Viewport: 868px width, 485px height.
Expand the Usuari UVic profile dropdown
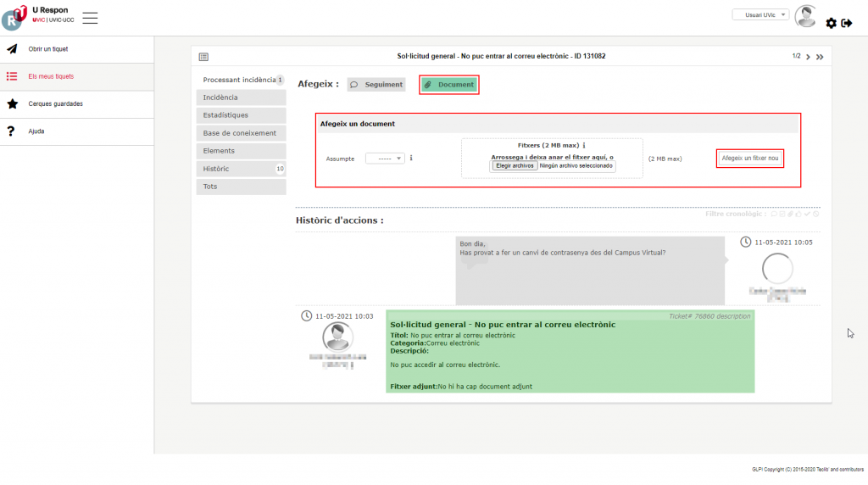(760, 14)
